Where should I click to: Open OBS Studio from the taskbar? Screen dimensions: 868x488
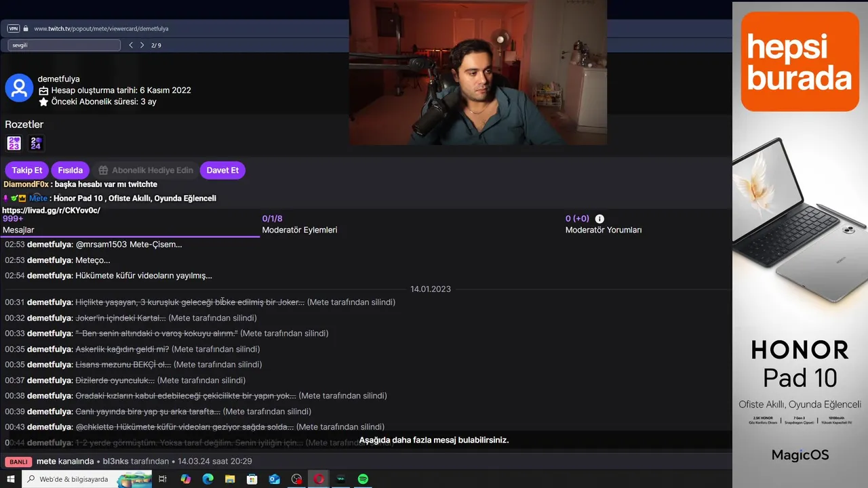click(x=296, y=479)
